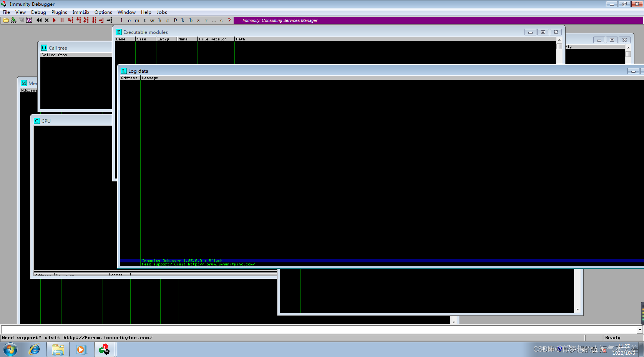The width and height of the screenshot is (644, 357).
Task: Show Patches with 'P' toolbar button
Action: (x=175, y=20)
